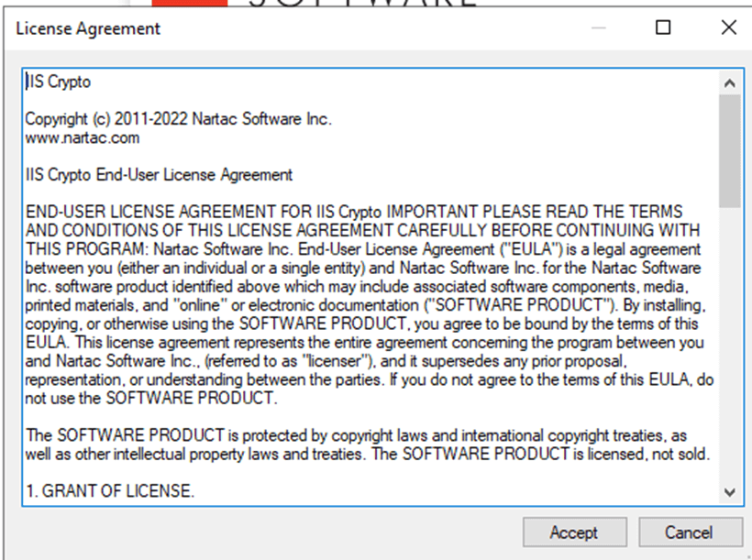752x560 pixels.
Task: Accept the IIS Crypto license agreement
Action: coord(575,533)
